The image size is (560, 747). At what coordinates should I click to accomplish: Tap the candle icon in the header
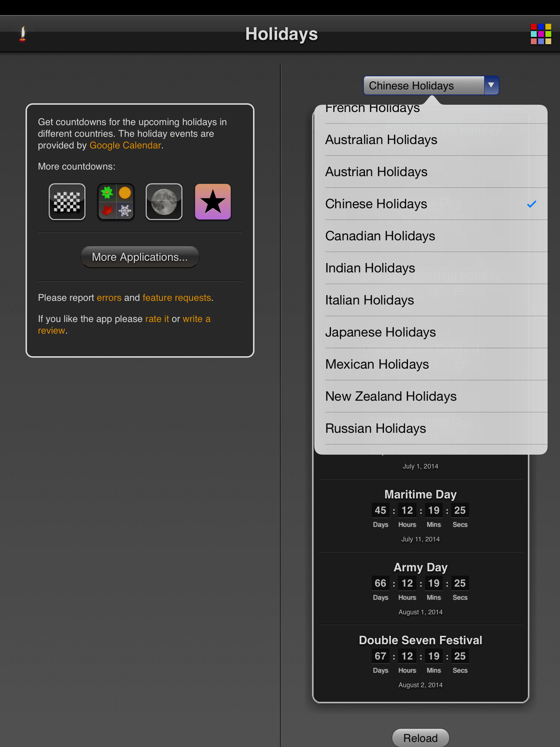point(23,34)
